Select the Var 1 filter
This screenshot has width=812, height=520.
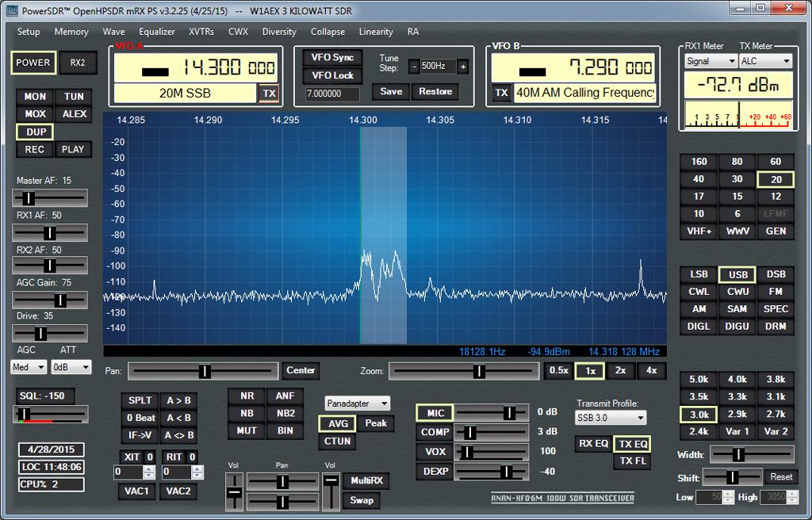[737, 431]
